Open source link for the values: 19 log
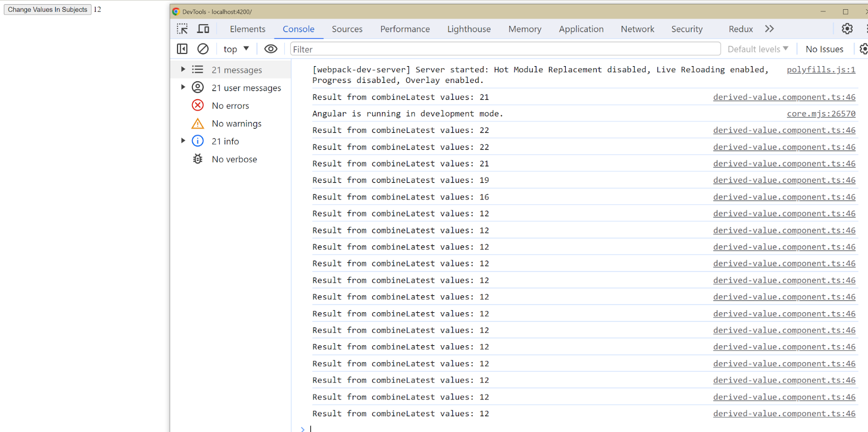The height and width of the screenshot is (432, 868). (x=784, y=180)
